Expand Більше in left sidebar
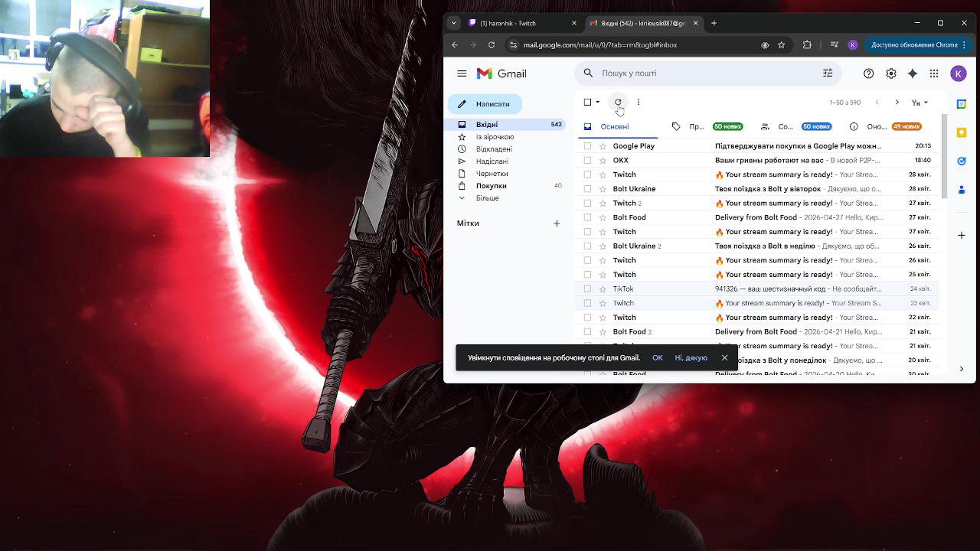980x551 pixels. (487, 198)
